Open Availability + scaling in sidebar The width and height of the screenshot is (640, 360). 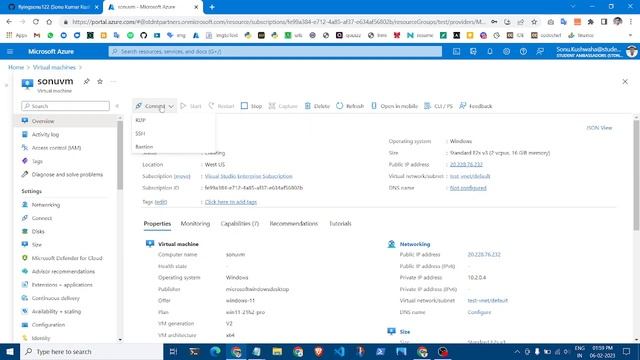point(56,311)
